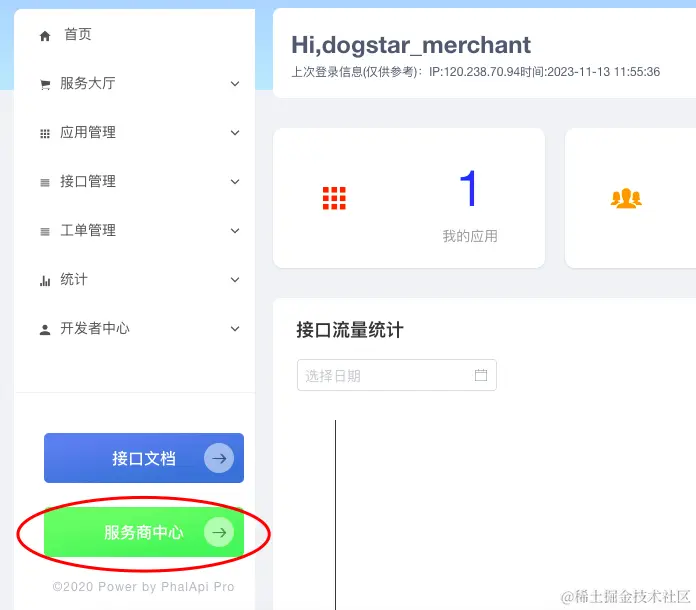
Task: Expand the 接口管理 chevron
Action: 235,181
